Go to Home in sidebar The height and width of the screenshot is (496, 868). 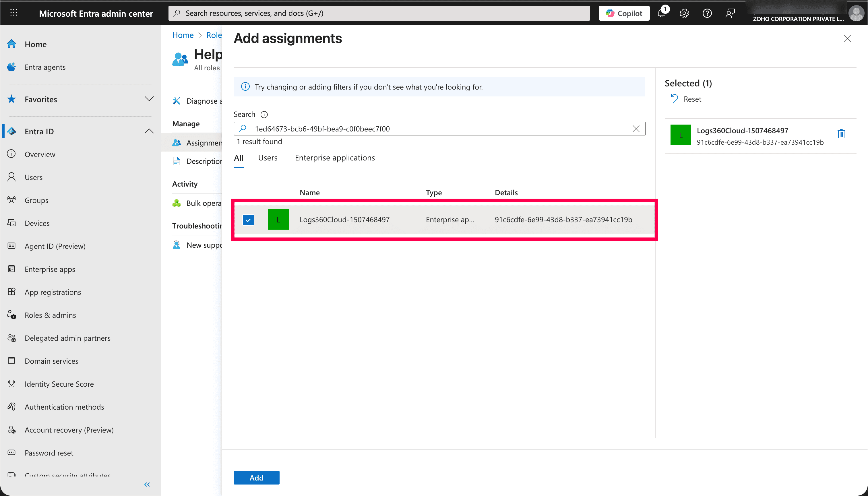(x=35, y=44)
